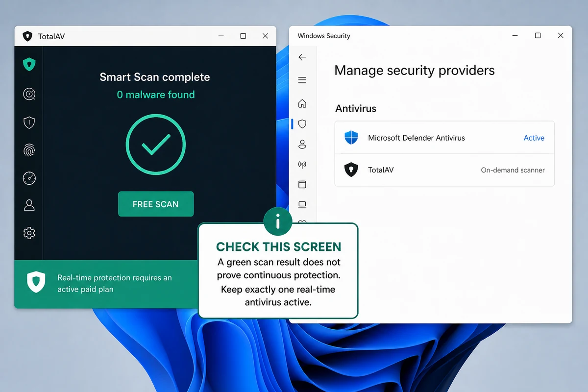Click the 0 malware found text
588x392 pixels.
156,95
